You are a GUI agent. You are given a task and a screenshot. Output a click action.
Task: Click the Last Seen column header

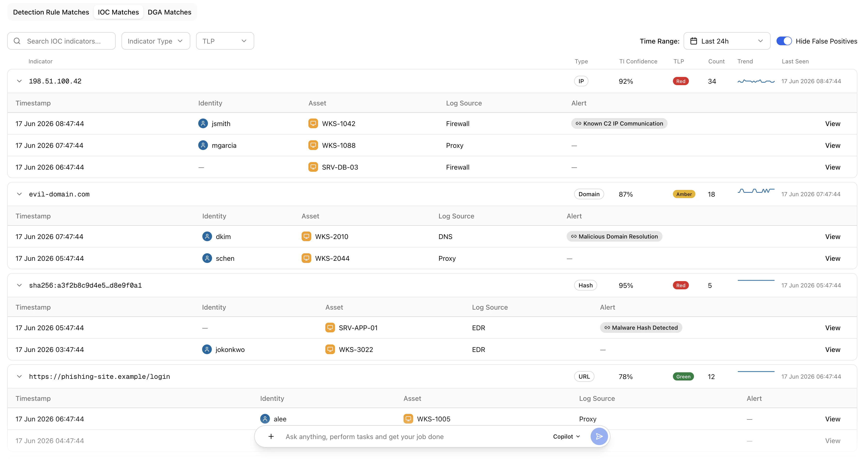795,61
